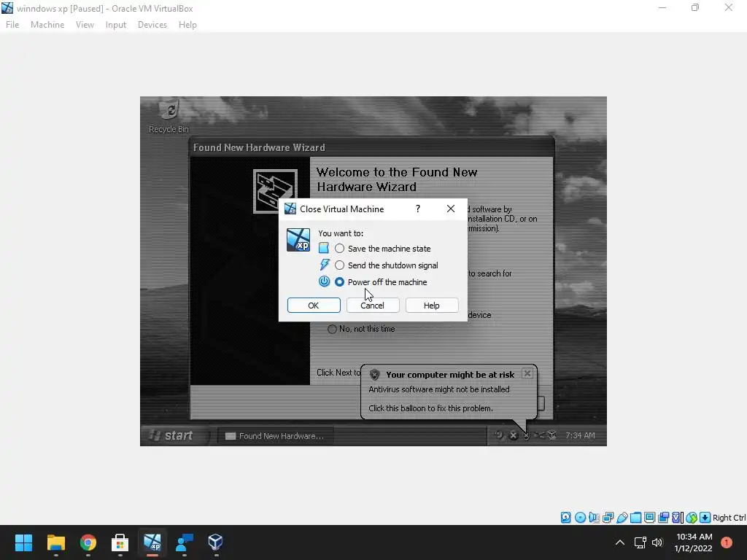The width and height of the screenshot is (747, 560).
Task: Open the File menu
Action: tap(12, 25)
